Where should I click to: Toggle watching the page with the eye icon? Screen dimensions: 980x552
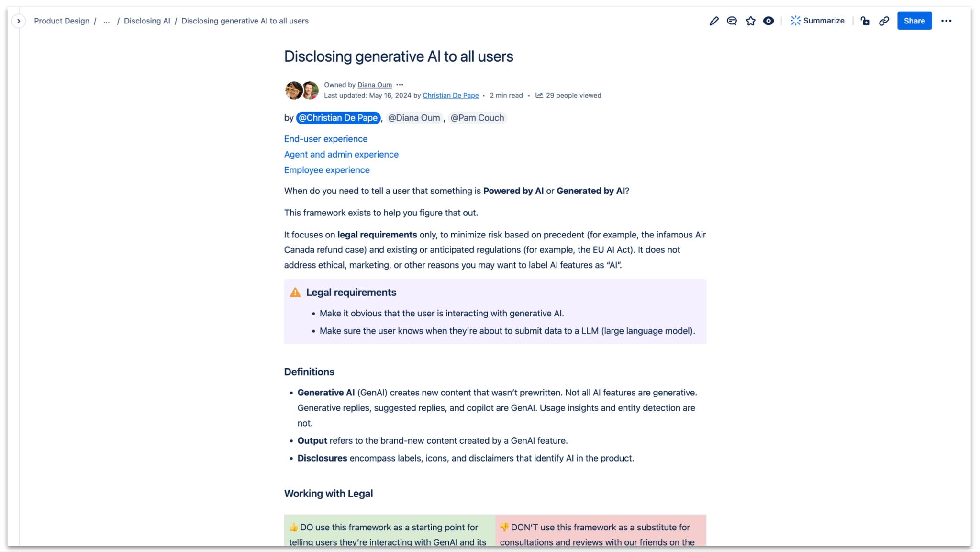[x=768, y=21]
